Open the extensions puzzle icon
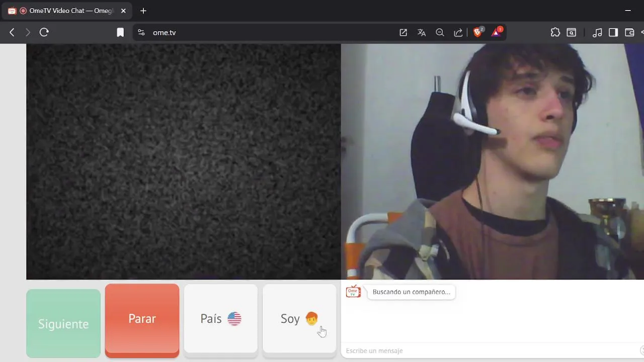Viewport: 644px width, 362px height. click(555, 32)
